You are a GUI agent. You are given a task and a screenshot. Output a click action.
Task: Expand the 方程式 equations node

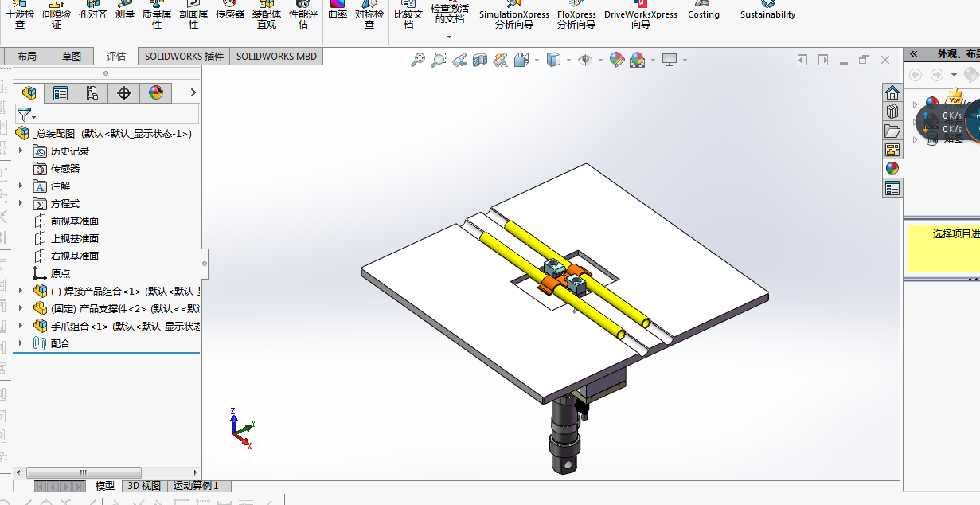coord(21,203)
